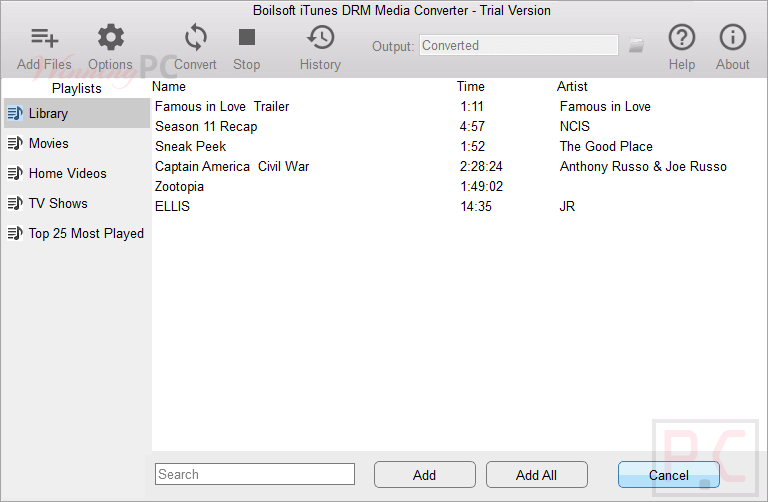
Task: Click the 1:52 time value
Action: coord(473,146)
